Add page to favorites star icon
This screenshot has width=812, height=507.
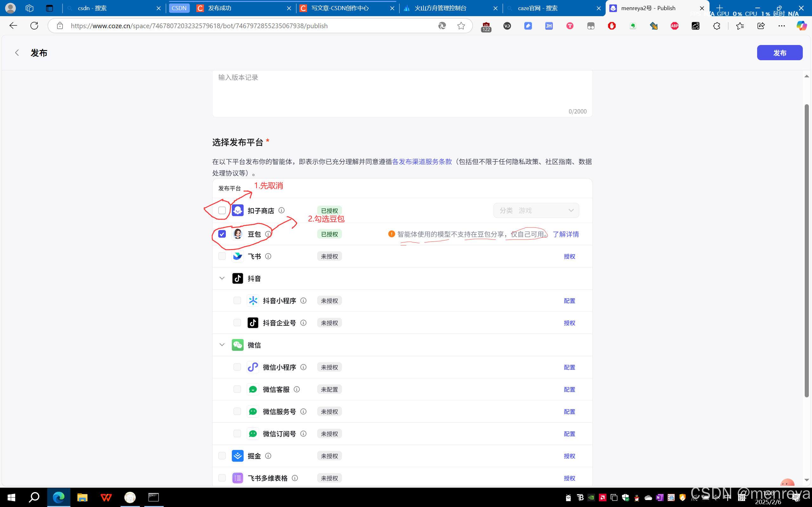pyautogui.click(x=461, y=26)
